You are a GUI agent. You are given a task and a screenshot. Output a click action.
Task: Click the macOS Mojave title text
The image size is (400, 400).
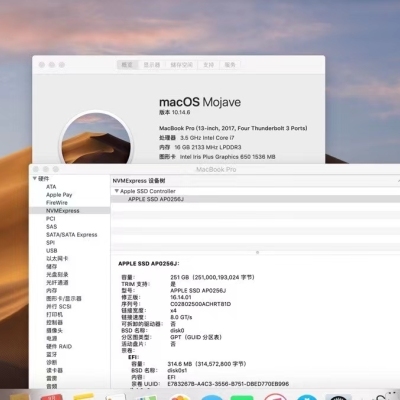[200, 102]
